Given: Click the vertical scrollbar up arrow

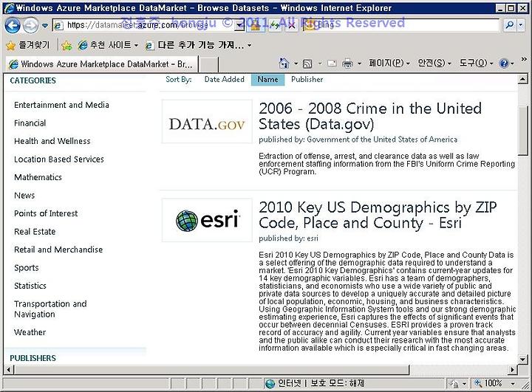Looking at the screenshot, I should pos(523,79).
